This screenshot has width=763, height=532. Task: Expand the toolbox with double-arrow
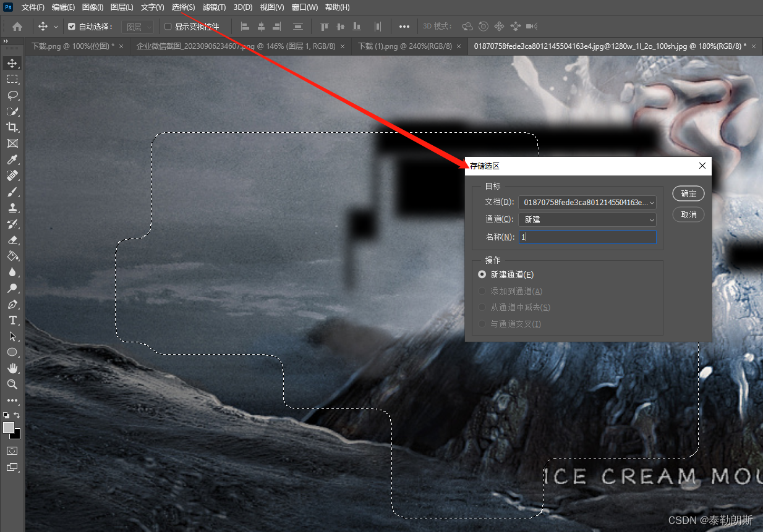[6, 41]
